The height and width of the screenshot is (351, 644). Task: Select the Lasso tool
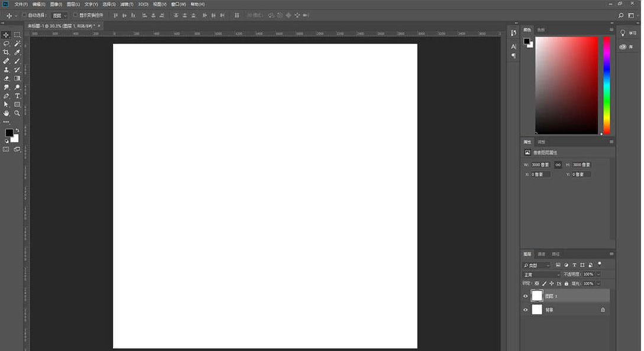[x=6, y=44]
